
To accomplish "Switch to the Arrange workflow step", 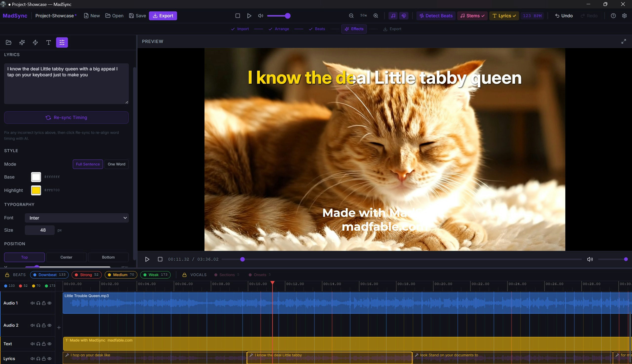I will [x=282, y=29].
